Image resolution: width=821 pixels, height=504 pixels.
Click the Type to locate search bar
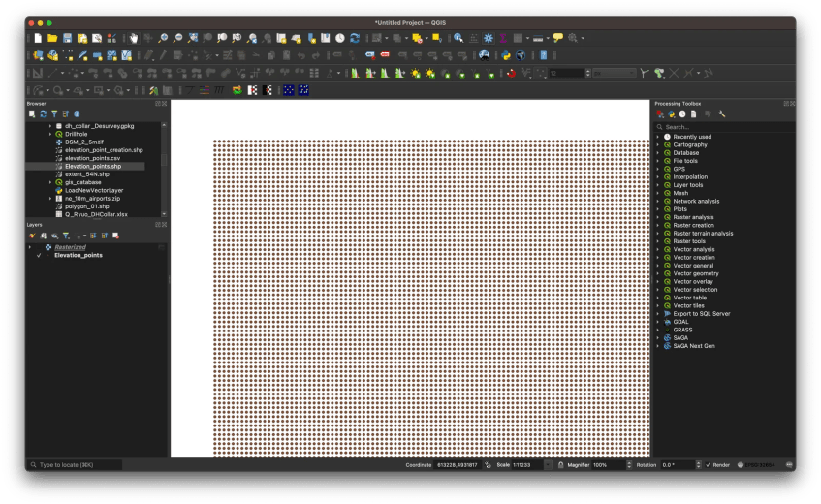point(75,465)
